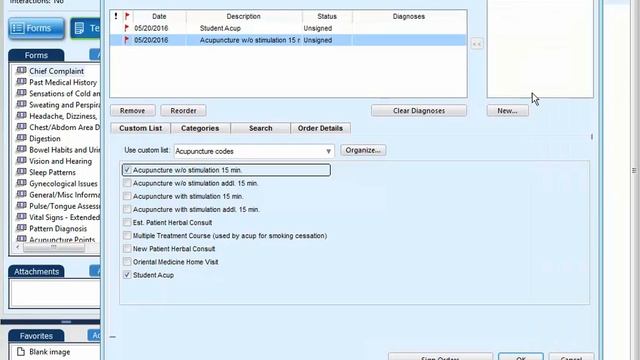Image resolution: width=640 pixels, height=360 pixels.
Task: Check Acupuncture with stimulation 15 min.
Action: pos(127,196)
